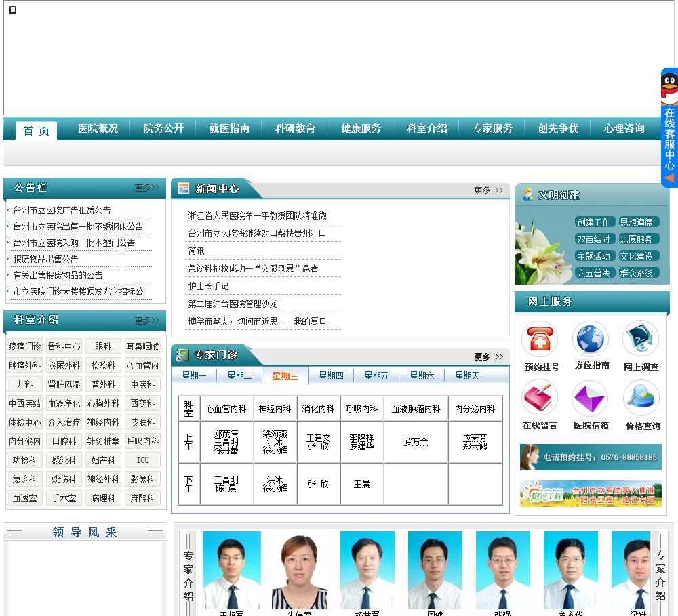Switch to the 星期六 schedule tab

(422, 375)
